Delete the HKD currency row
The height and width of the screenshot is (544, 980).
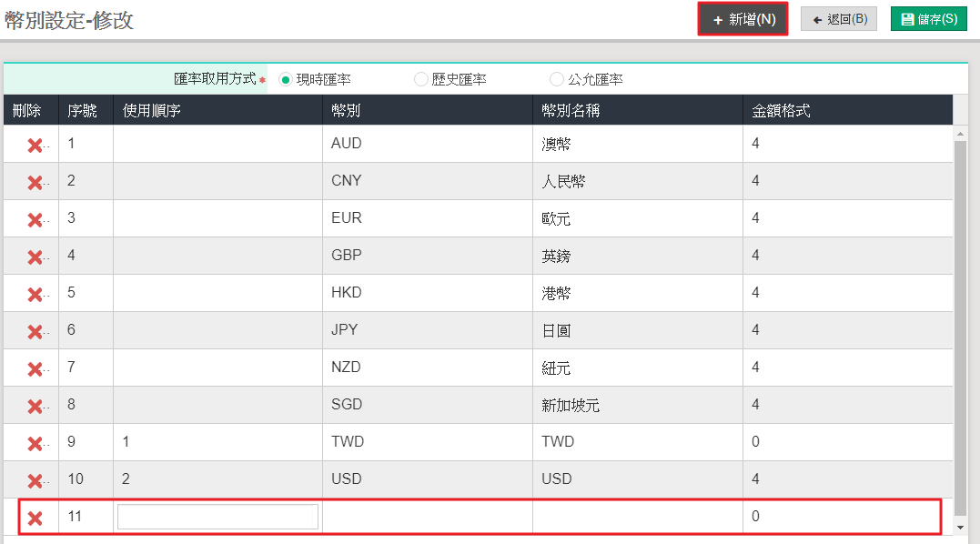pyautogui.click(x=35, y=294)
